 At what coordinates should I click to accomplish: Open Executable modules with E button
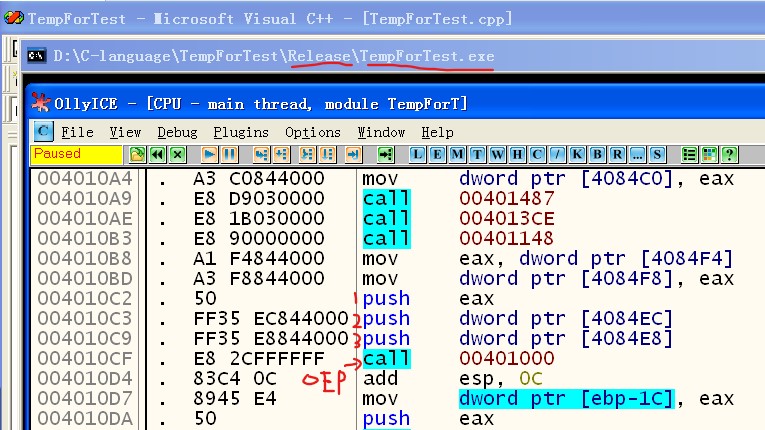point(437,154)
